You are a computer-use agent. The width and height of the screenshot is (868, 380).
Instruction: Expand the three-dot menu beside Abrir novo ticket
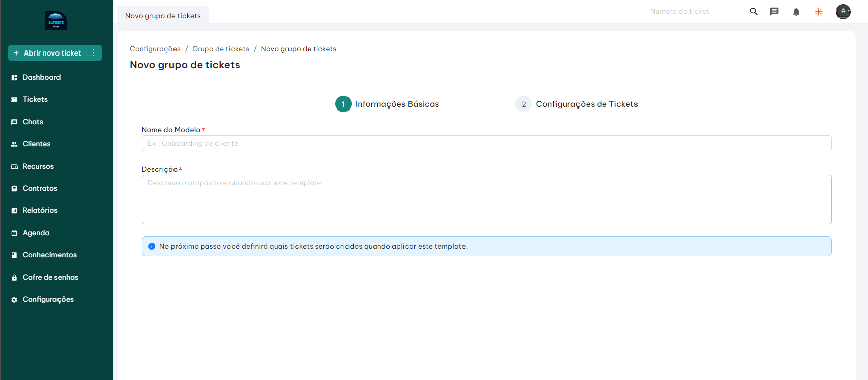[x=94, y=53]
